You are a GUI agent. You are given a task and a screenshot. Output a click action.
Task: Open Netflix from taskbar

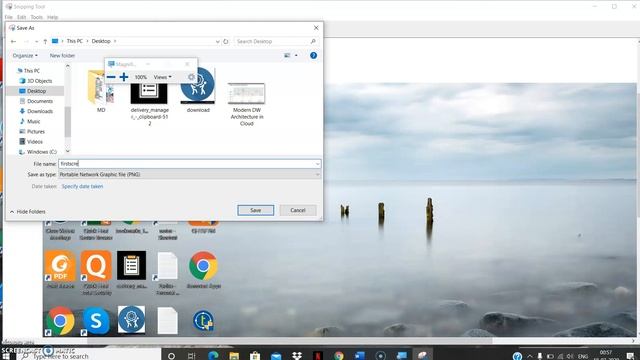coord(318,356)
